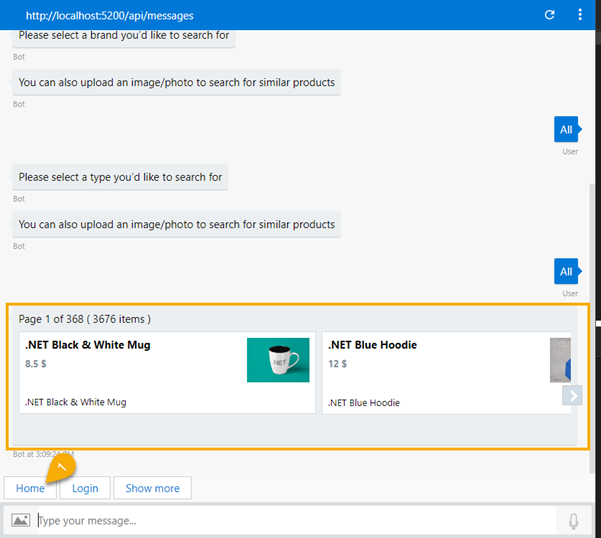The image size is (601, 538).
Task: Click the Blue Hoodie product thumbnail
Action: point(560,360)
